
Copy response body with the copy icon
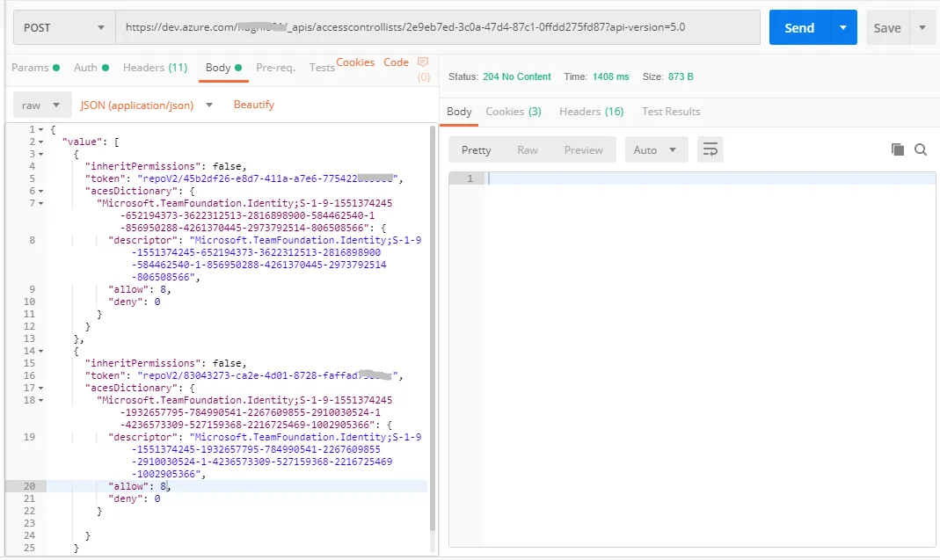pyautogui.click(x=897, y=149)
